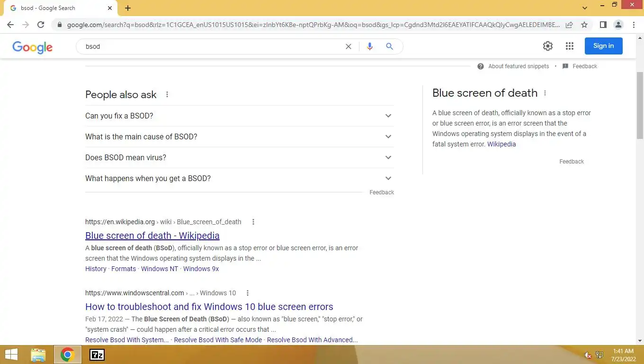This screenshot has width=644, height=364.
Task: Open a new tab with plus button
Action: [x=128, y=8]
